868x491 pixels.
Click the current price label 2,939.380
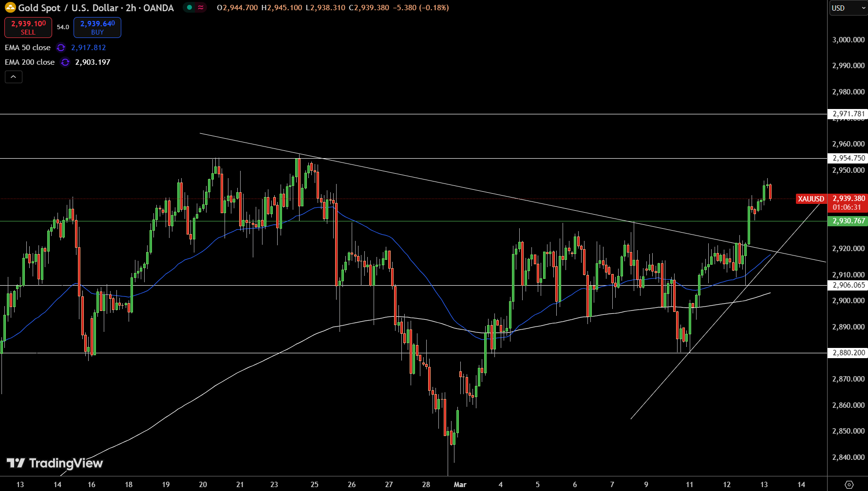(849, 199)
